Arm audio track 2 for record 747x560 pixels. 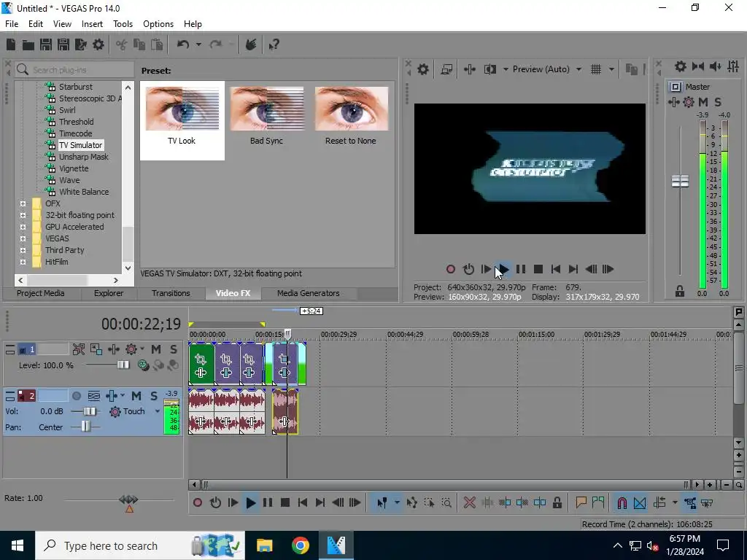[x=76, y=396]
